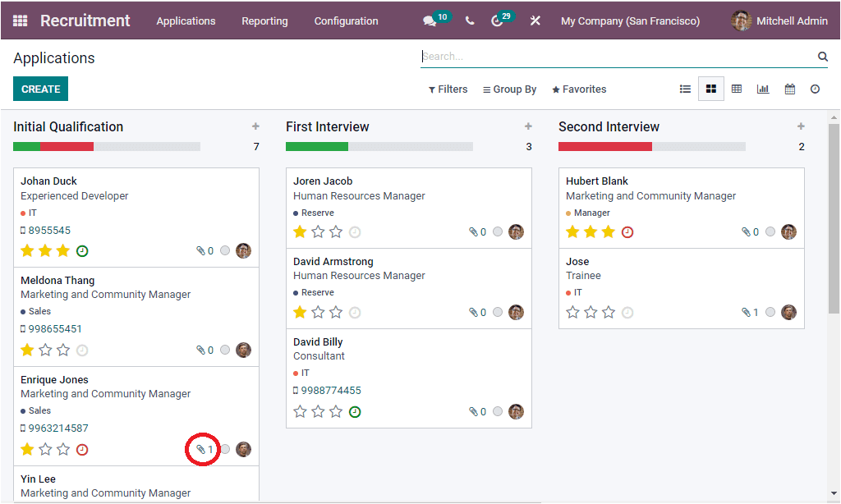841x504 pixels.
Task: Click the activities clock icon showing 29
Action: tap(497, 21)
